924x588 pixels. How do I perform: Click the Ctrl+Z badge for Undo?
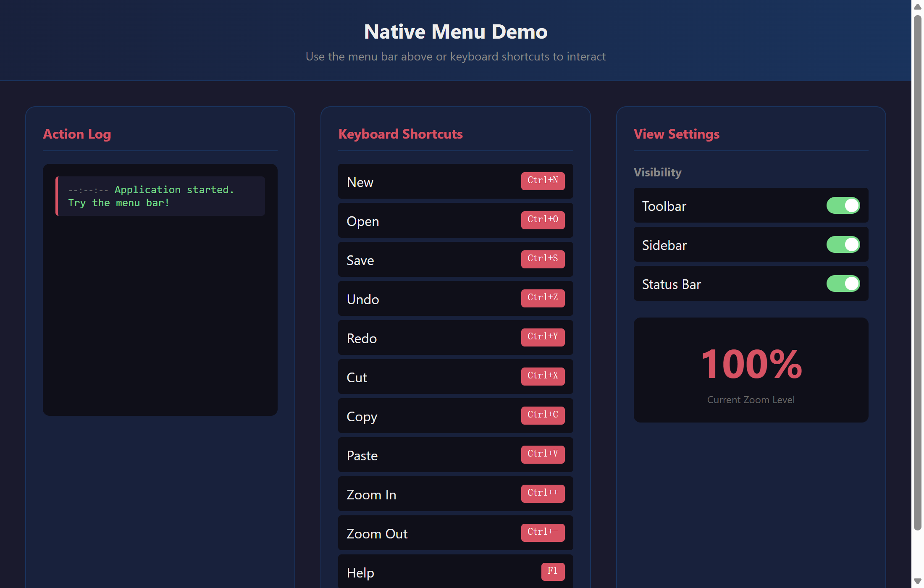(x=543, y=298)
